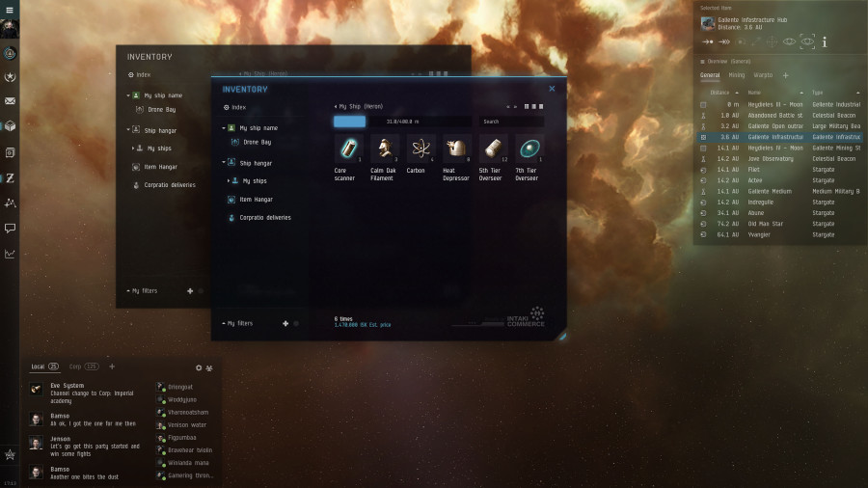The width and height of the screenshot is (868, 488).
Task: Select the Calm Dak Filament item
Action: [x=384, y=148]
